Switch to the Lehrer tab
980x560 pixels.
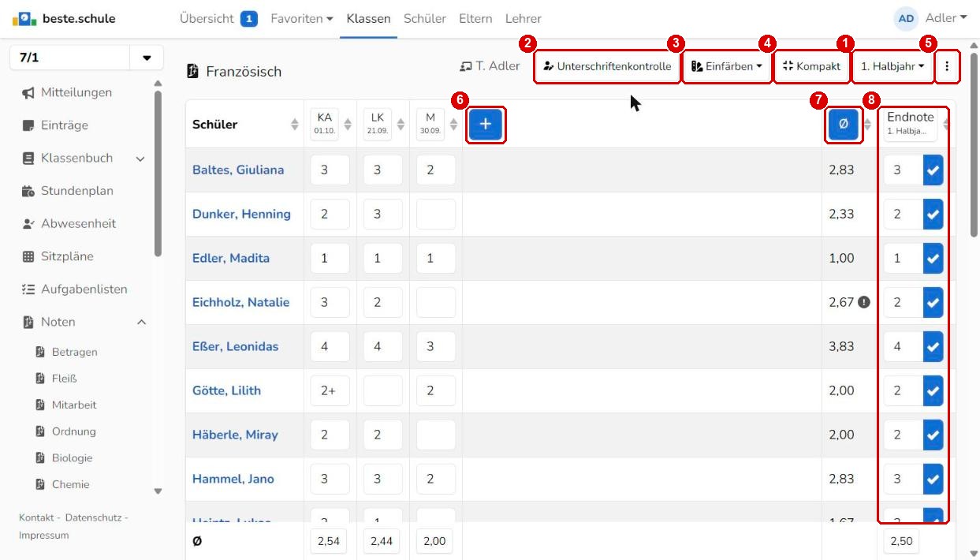[524, 18]
